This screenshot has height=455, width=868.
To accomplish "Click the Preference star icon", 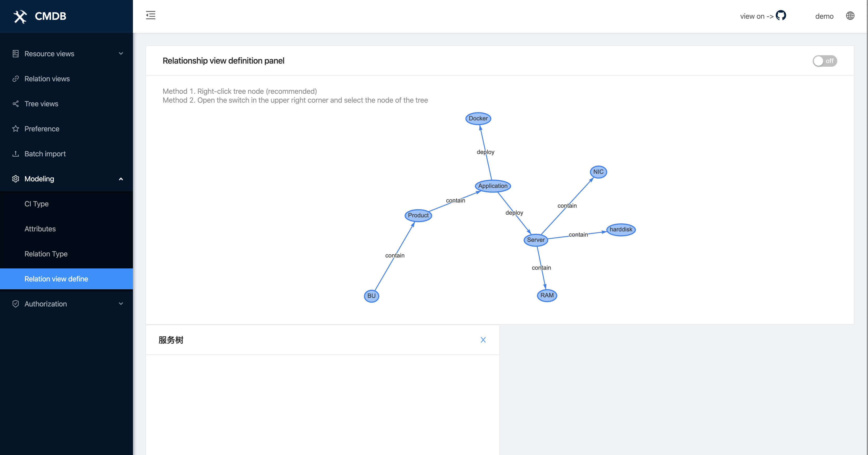I will pyautogui.click(x=15, y=129).
